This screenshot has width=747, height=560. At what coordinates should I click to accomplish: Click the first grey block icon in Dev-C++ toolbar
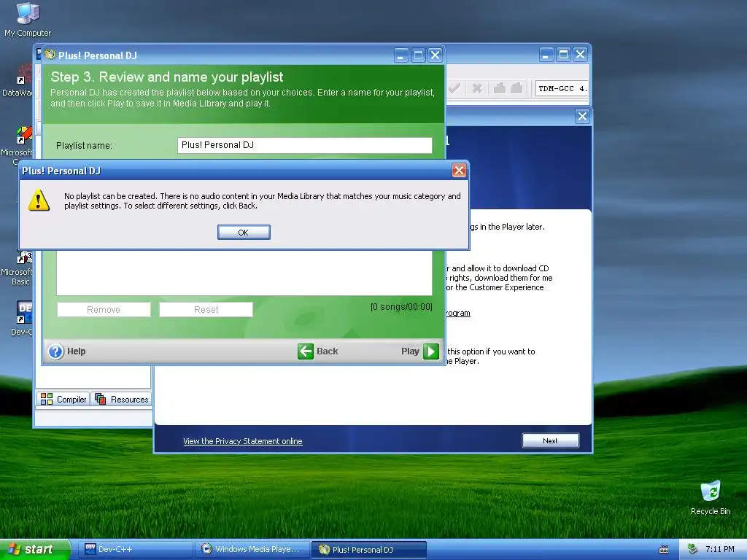coord(499,88)
